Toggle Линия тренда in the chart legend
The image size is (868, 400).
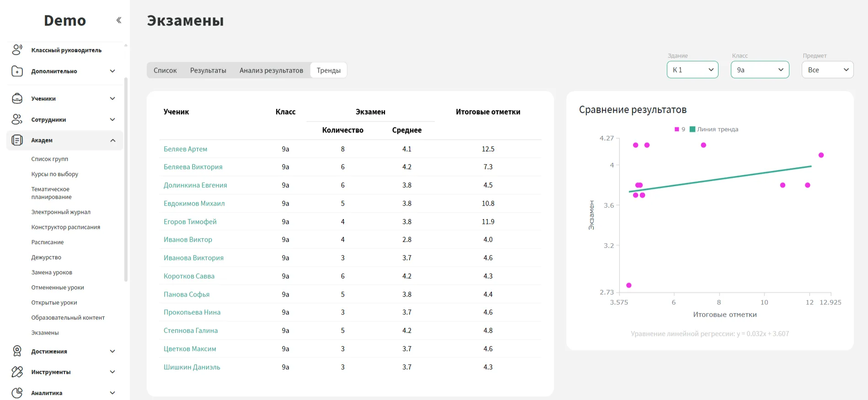click(x=714, y=129)
